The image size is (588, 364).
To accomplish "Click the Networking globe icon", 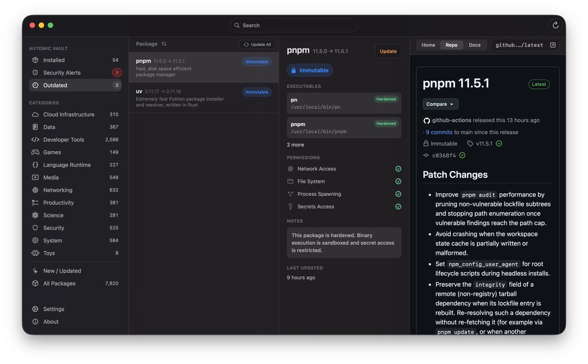I will pyautogui.click(x=35, y=190).
